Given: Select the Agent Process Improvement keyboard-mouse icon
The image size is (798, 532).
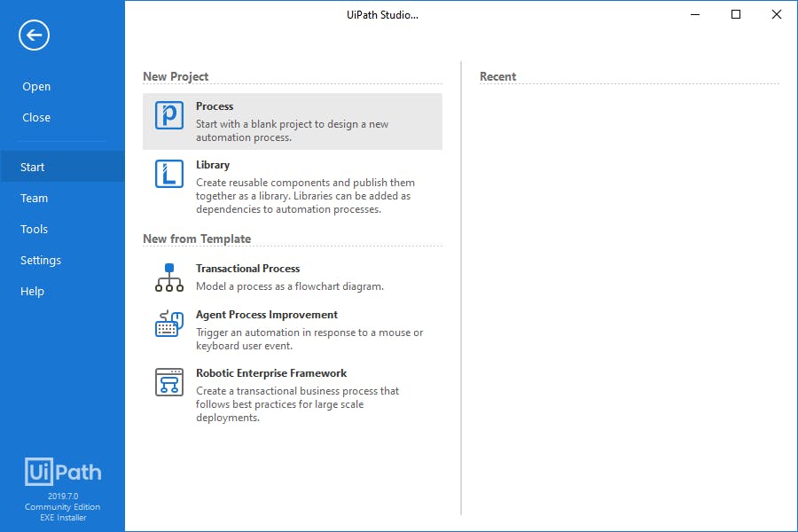Looking at the screenshot, I should pyautogui.click(x=169, y=324).
